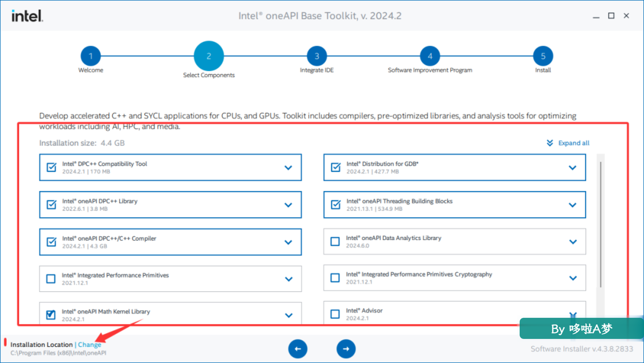Click the component list scrollbar

click(601, 224)
